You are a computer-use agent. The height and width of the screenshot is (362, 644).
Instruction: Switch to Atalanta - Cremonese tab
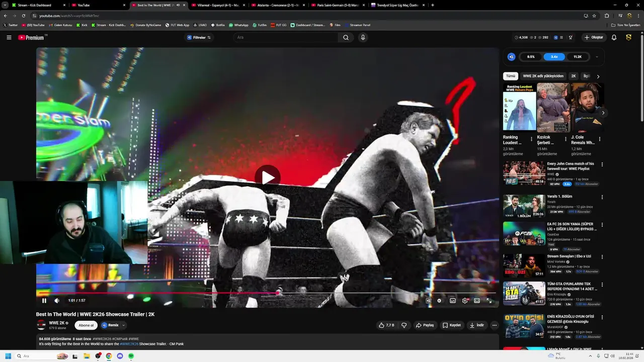tap(278, 5)
